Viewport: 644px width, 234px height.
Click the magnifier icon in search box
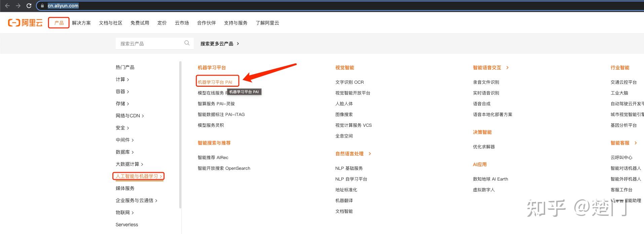tap(187, 43)
